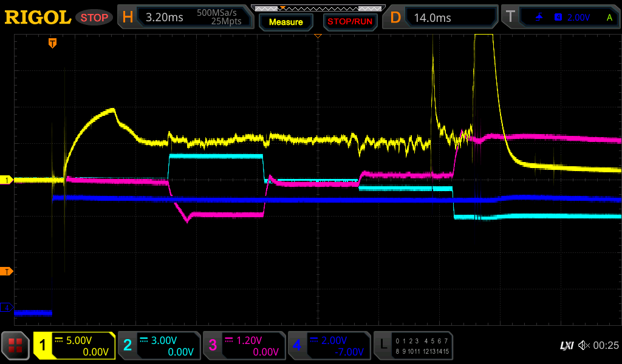Toggle channel 3 with the 1.20V label

pyautogui.click(x=244, y=346)
